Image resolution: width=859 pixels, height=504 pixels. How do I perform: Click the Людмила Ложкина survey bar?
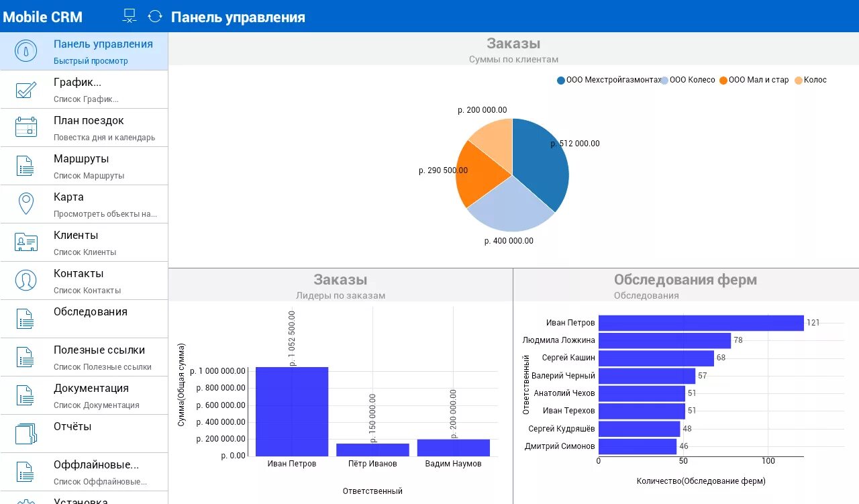(664, 340)
